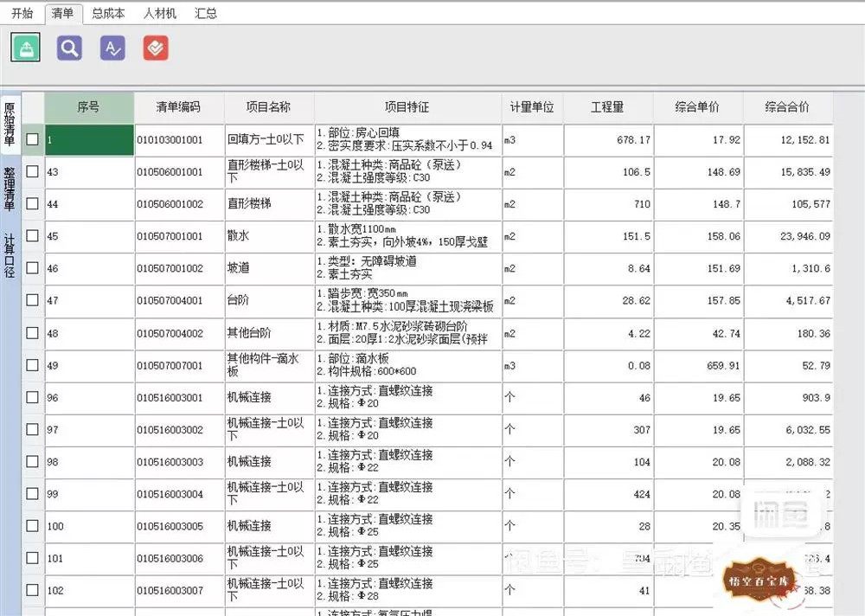Image resolution: width=865 pixels, height=616 pixels.
Task: Click quantity cell 424
Action: (608, 494)
